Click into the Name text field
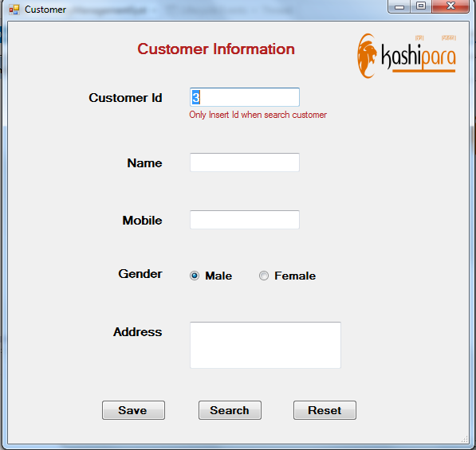 (245, 162)
